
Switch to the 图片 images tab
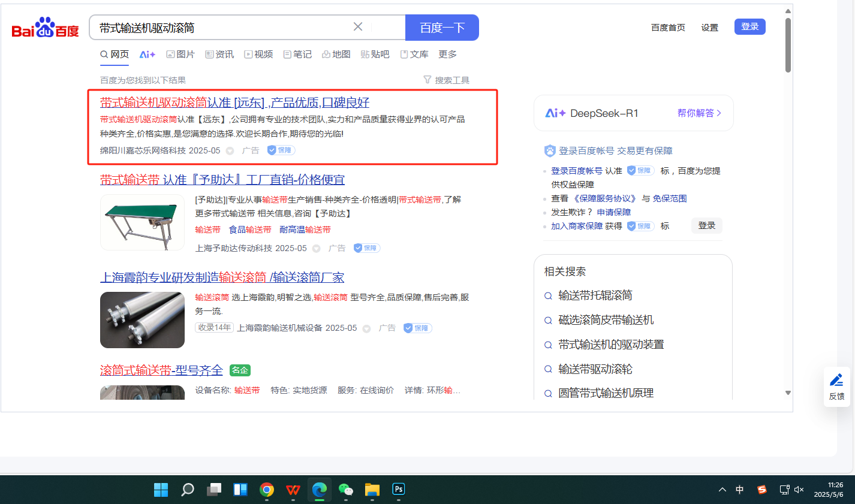click(180, 55)
